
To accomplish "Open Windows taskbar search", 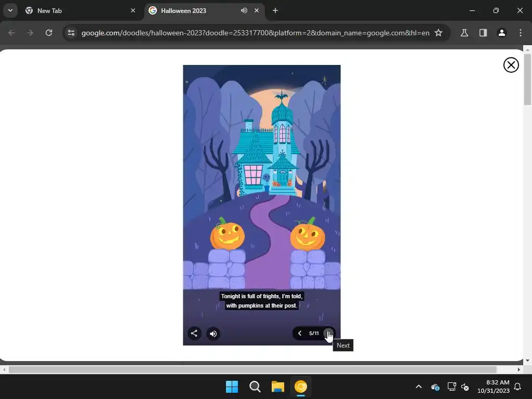I will [255, 387].
